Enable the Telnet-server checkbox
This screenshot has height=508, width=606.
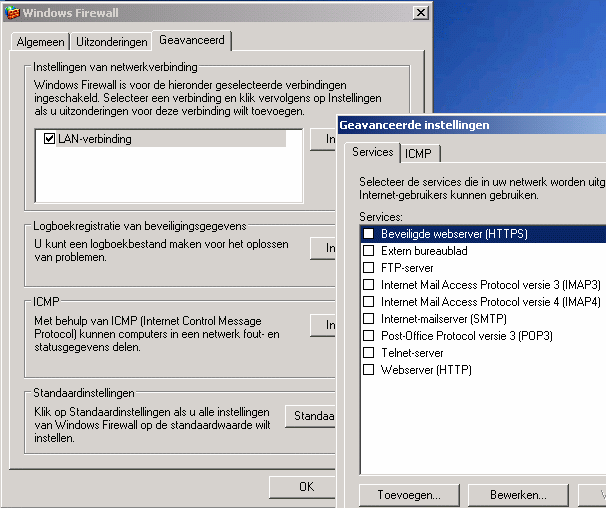pos(369,353)
